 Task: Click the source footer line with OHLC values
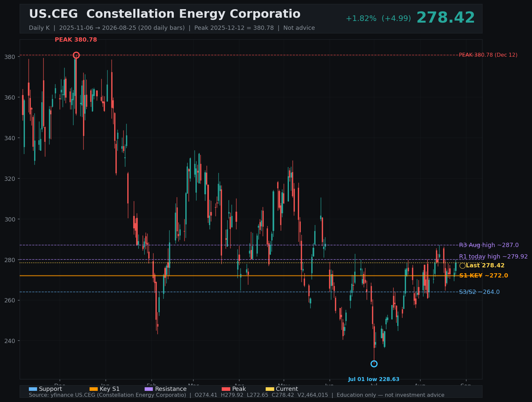pos(236,395)
